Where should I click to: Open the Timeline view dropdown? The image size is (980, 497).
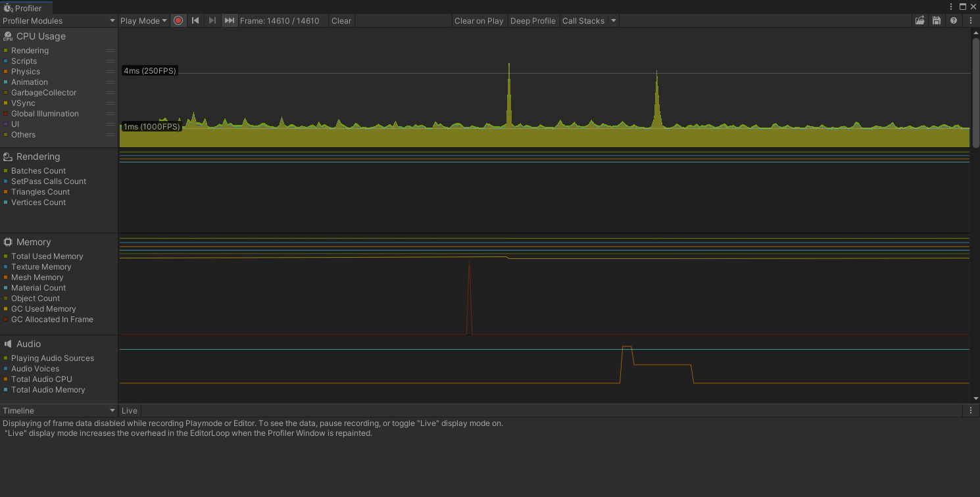[x=59, y=411]
